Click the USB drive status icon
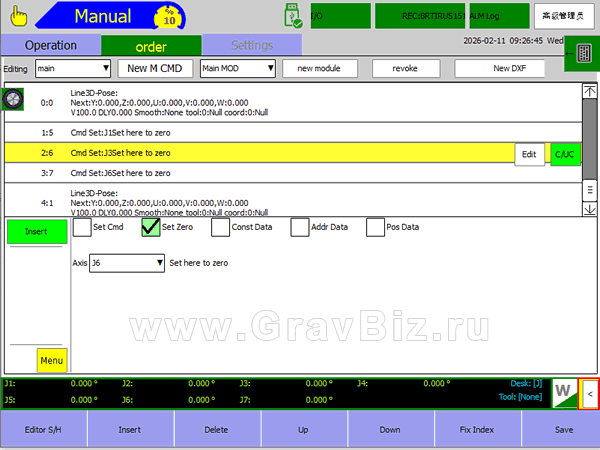 pyautogui.click(x=293, y=15)
